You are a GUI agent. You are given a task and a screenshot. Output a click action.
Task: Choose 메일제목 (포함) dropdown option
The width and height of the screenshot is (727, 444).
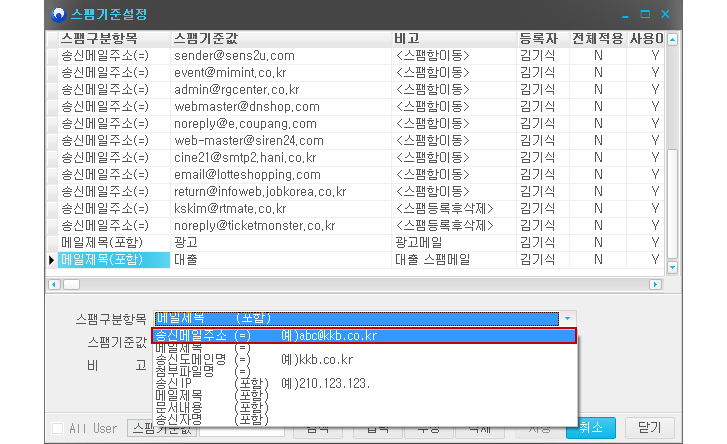[x=364, y=395]
